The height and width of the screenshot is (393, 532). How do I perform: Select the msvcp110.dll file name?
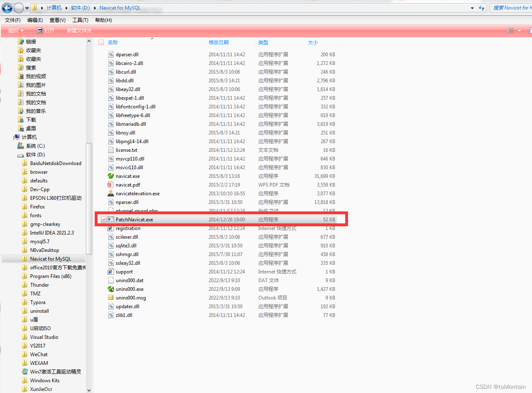pos(130,159)
